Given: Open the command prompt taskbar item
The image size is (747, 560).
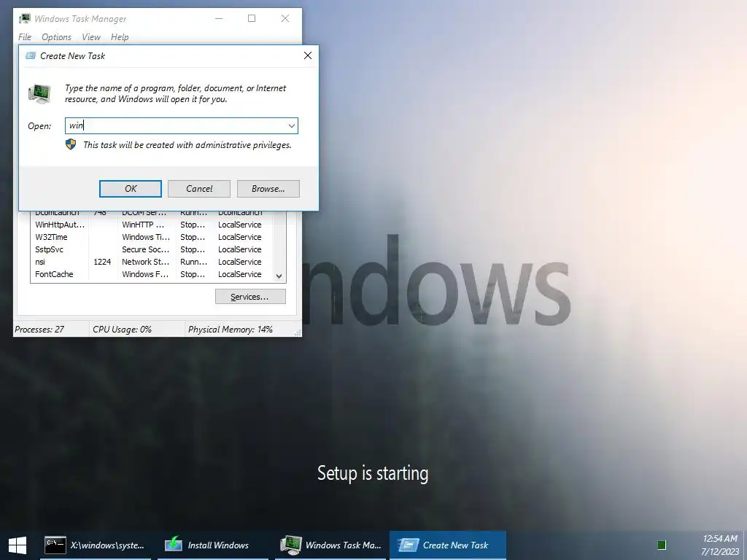Looking at the screenshot, I should point(96,545).
